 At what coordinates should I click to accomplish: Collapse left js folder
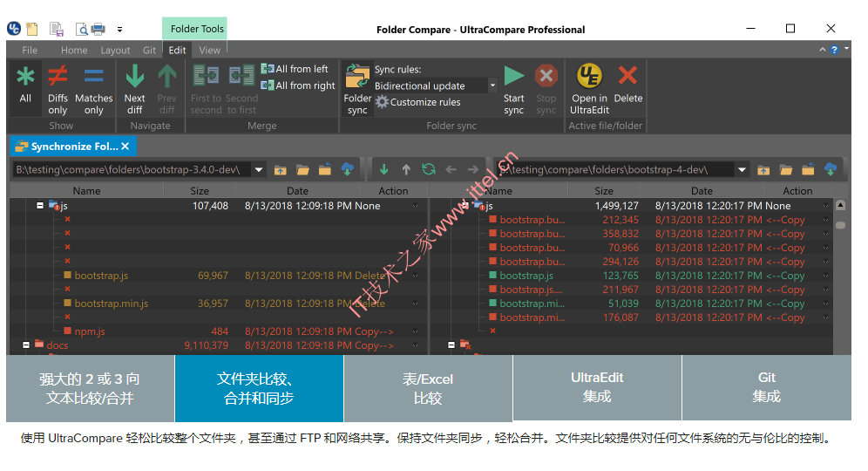click(x=40, y=205)
